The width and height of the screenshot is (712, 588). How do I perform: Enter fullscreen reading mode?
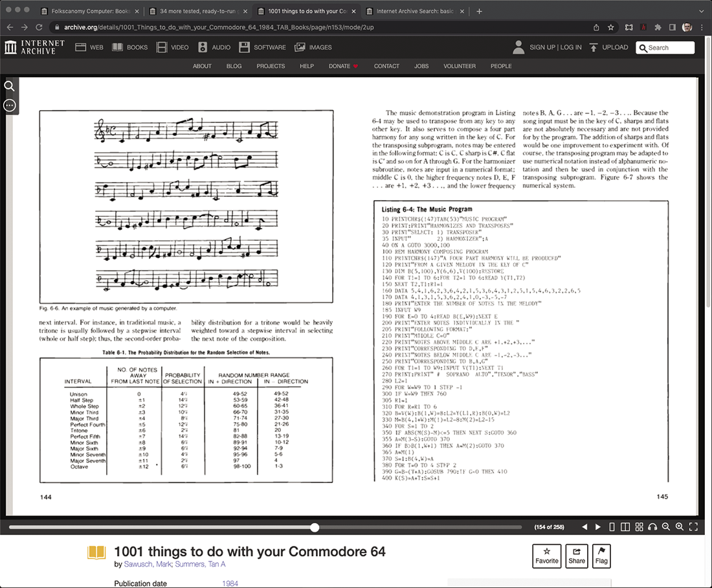[693, 527]
